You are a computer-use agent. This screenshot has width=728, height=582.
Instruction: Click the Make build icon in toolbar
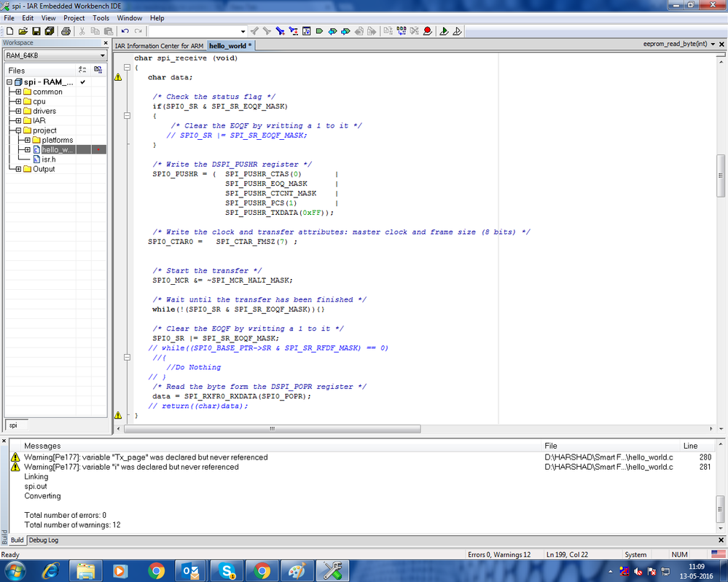point(401,31)
